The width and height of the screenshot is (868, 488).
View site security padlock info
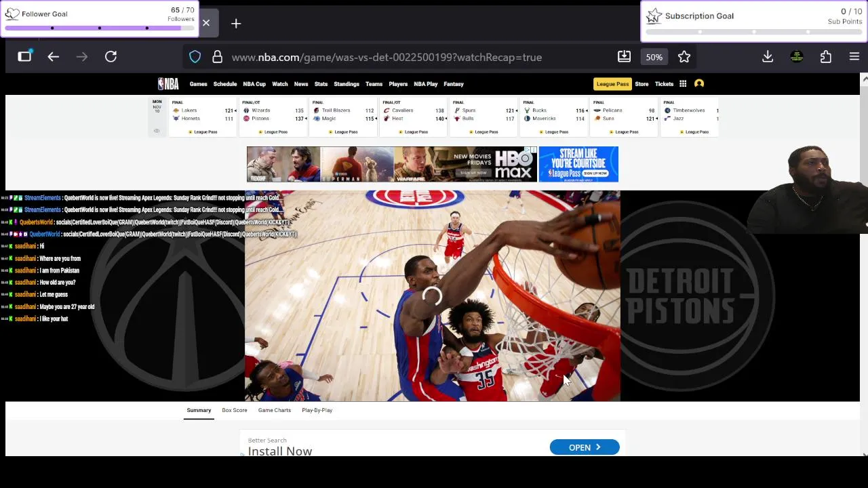pyautogui.click(x=217, y=57)
